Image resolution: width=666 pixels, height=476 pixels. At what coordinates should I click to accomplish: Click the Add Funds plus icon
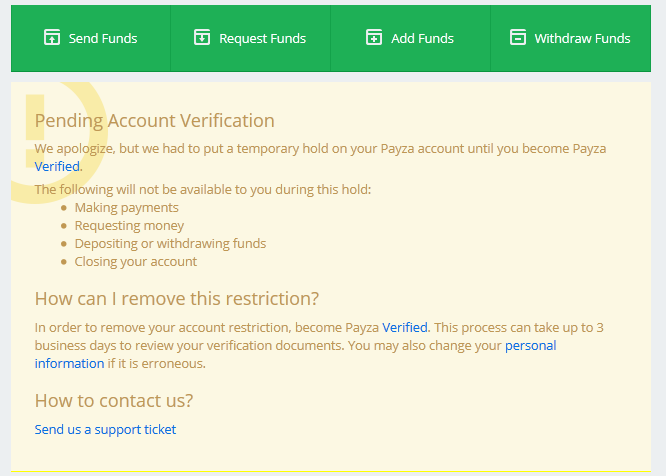tap(374, 38)
